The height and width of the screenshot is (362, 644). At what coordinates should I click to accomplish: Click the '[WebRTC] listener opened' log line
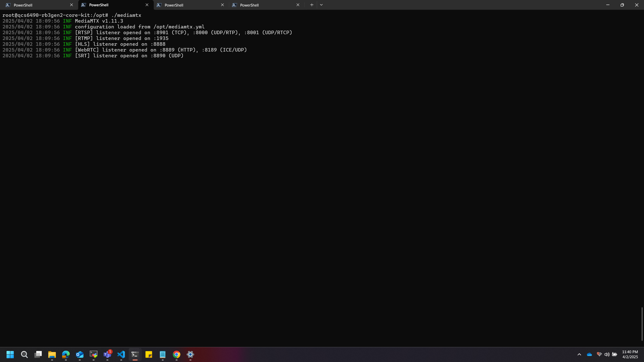(125, 50)
